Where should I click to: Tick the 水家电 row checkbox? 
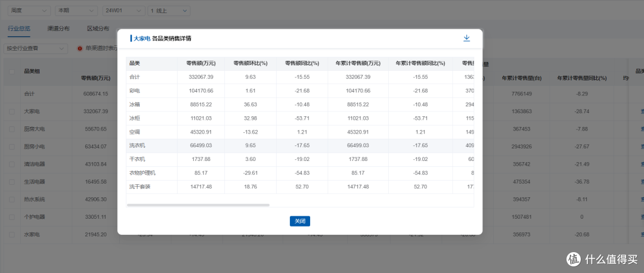(11, 234)
